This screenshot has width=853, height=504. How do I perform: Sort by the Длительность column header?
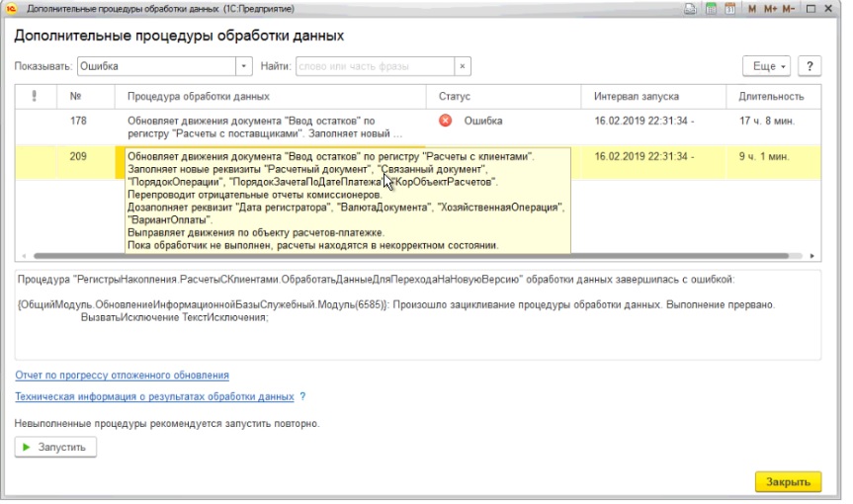coord(764,97)
